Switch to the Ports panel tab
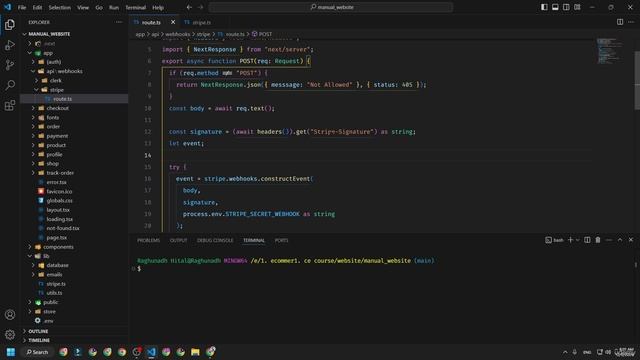The image size is (640, 360). tap(281, 240)
